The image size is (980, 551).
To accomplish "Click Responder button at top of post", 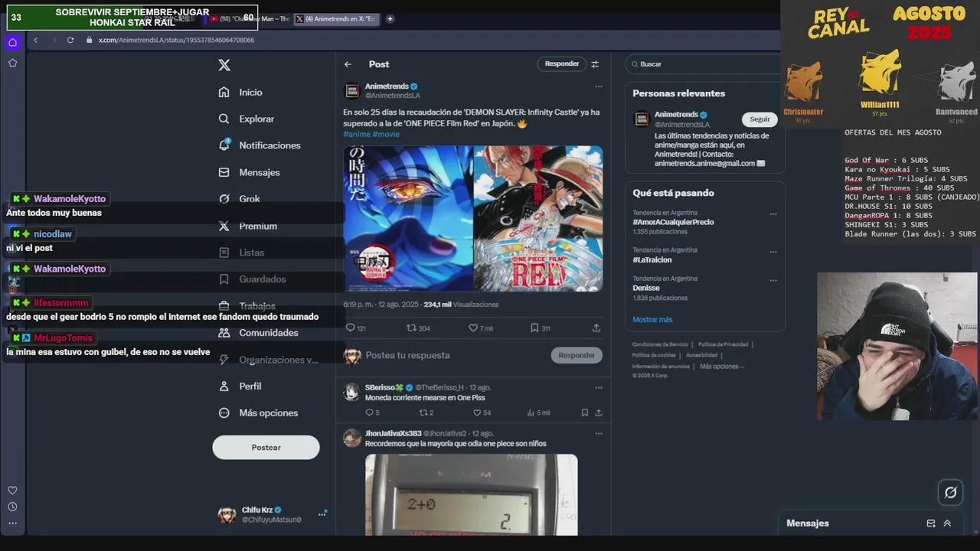I will (561, 64).
